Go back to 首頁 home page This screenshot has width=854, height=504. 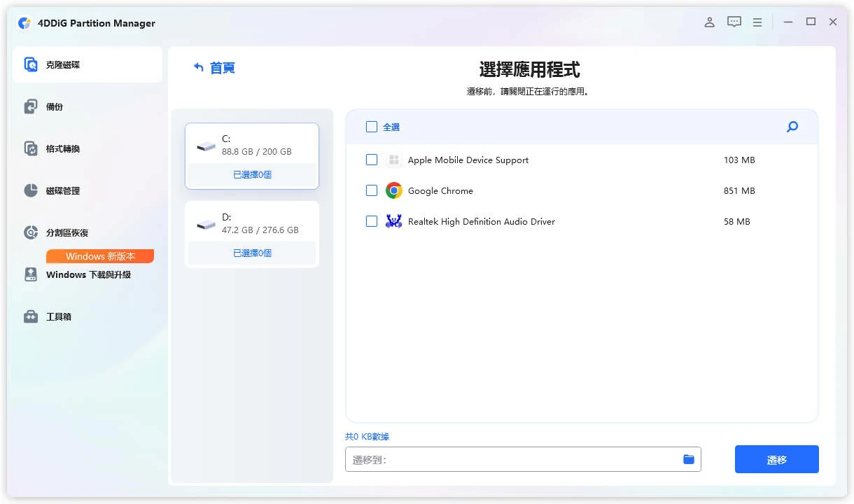pos(218,67)
